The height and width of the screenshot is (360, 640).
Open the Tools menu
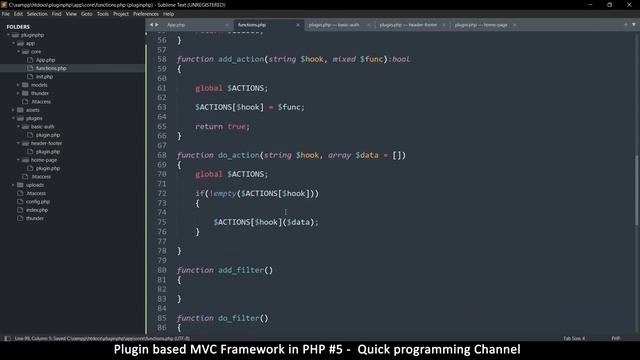coord(103,14)
